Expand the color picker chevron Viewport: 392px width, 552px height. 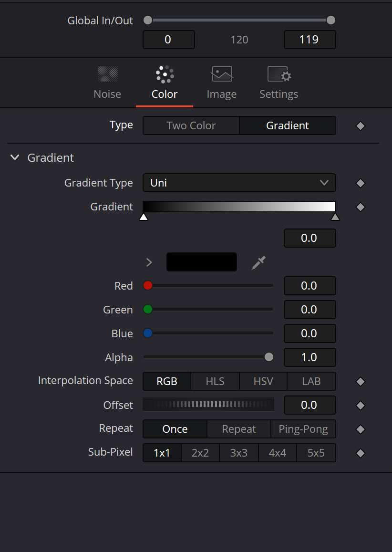(x=149, y=262)
